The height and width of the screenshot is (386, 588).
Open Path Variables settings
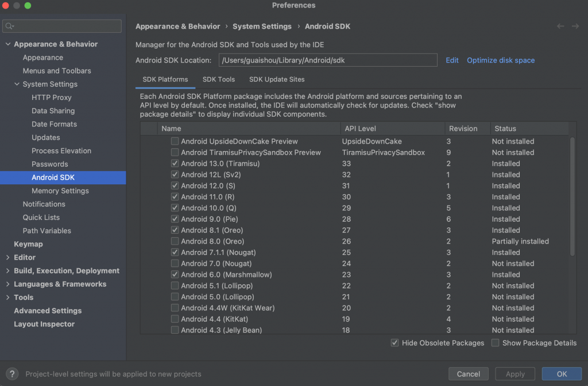click(47, 231)
